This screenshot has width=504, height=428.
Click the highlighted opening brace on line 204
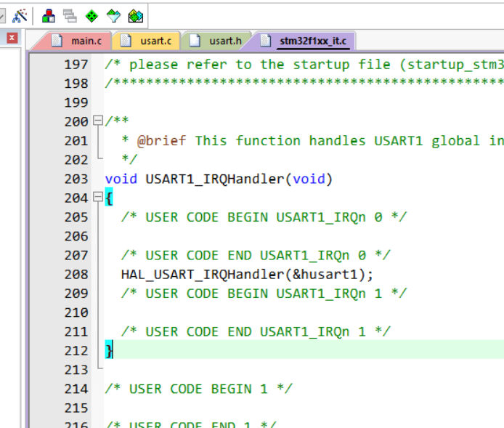coord(109,197)
